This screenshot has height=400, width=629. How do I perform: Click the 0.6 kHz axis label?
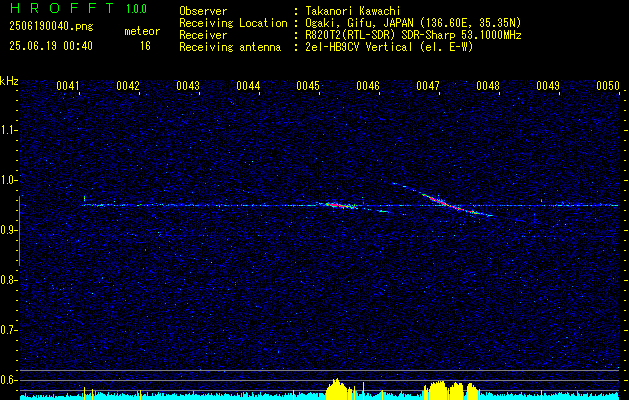8,380
